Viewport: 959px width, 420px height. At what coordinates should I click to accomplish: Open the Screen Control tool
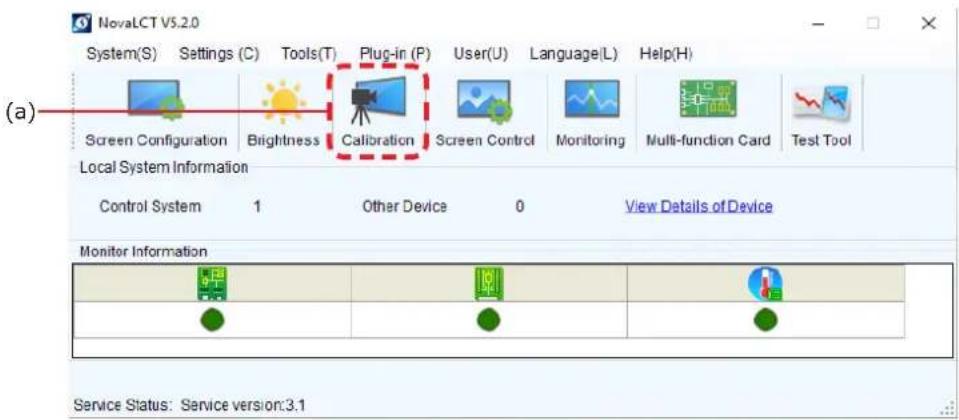484,113
